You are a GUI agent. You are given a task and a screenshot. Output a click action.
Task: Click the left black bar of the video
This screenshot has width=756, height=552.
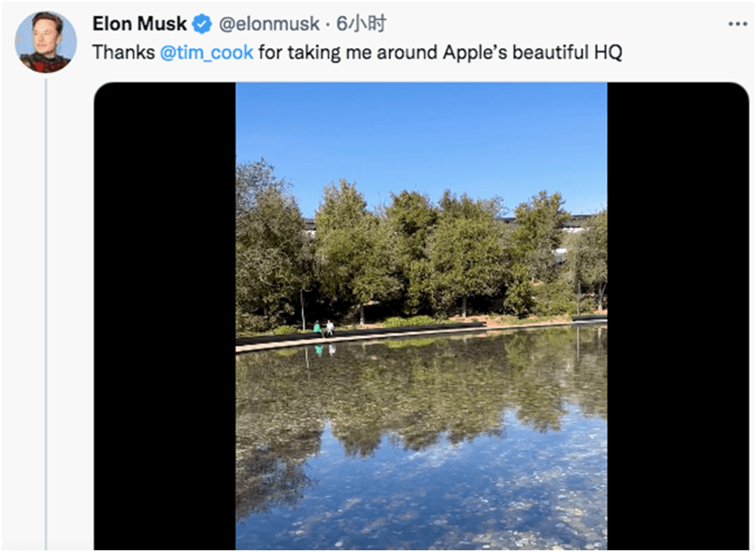[164, 316]
